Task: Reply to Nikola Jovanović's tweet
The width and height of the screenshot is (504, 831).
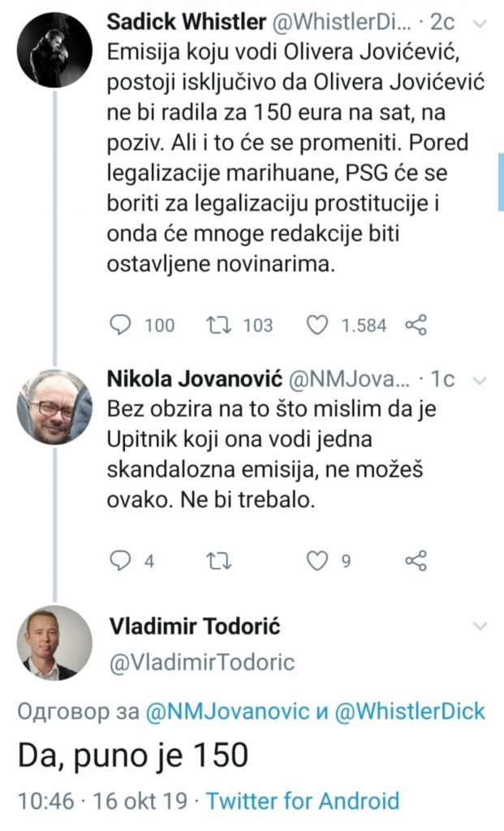Action: (x=118, y=559)
